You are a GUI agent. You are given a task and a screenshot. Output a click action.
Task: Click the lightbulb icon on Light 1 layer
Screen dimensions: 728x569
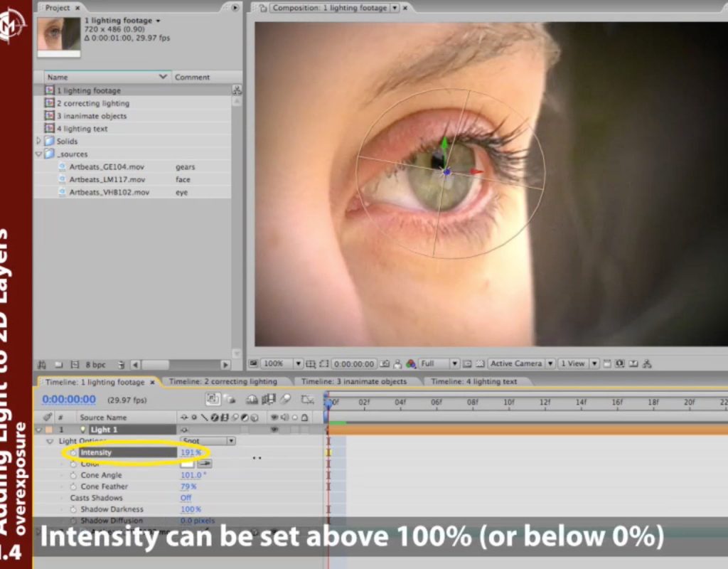pyautogui.click(x=83, y=430)
